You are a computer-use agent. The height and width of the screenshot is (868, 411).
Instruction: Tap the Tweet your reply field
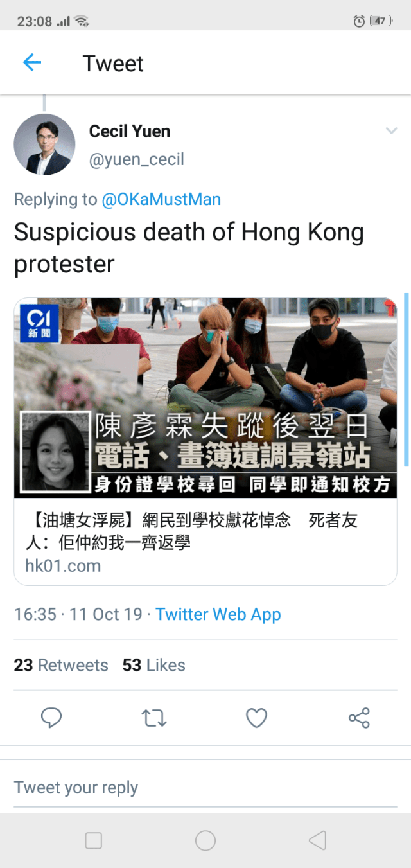point(205,787)
